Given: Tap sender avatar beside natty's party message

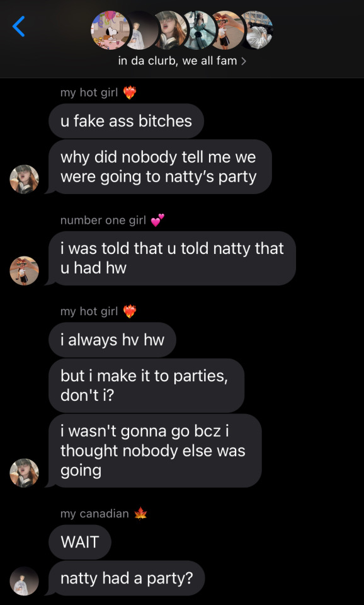Looking at the screenshot, I should (x=25, y=179).
